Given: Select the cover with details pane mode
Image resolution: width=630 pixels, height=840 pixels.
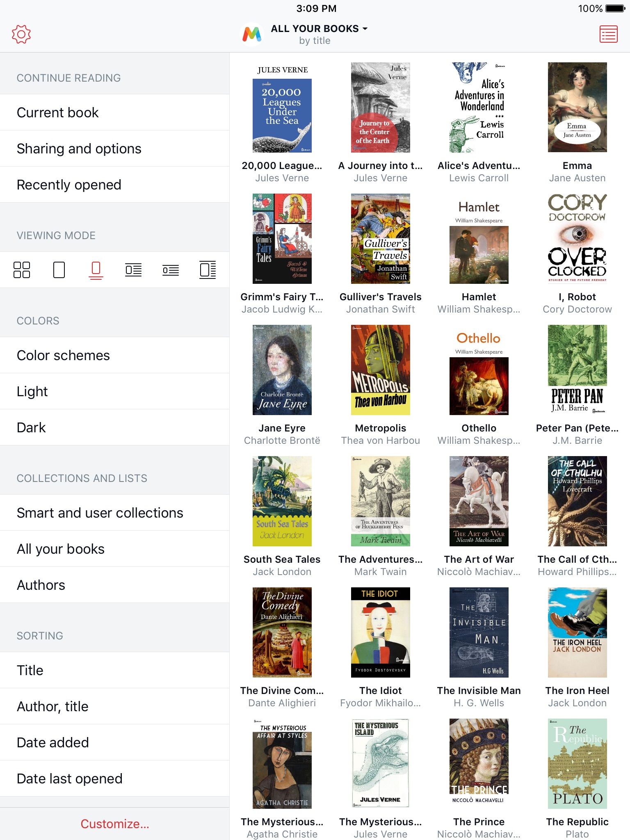Looking at the screenshot, I should tap(208, 270).
